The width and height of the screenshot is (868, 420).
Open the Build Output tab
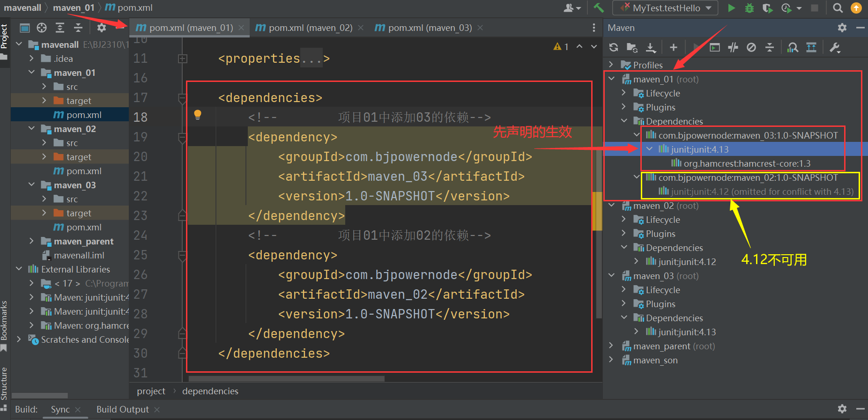(x=123, y=409)
